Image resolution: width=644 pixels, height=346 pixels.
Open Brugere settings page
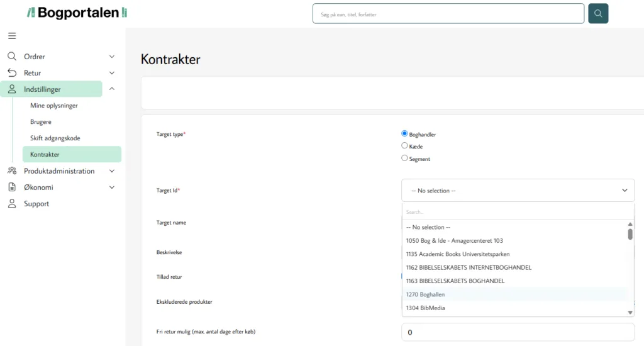pyautogui.click(x=41, y=122)
